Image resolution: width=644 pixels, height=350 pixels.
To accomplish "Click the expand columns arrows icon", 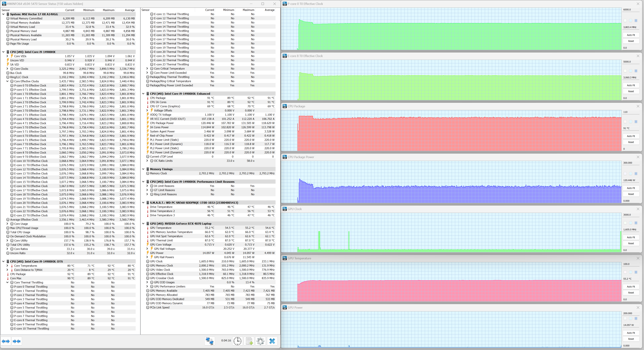I will [x=6, y=341].
